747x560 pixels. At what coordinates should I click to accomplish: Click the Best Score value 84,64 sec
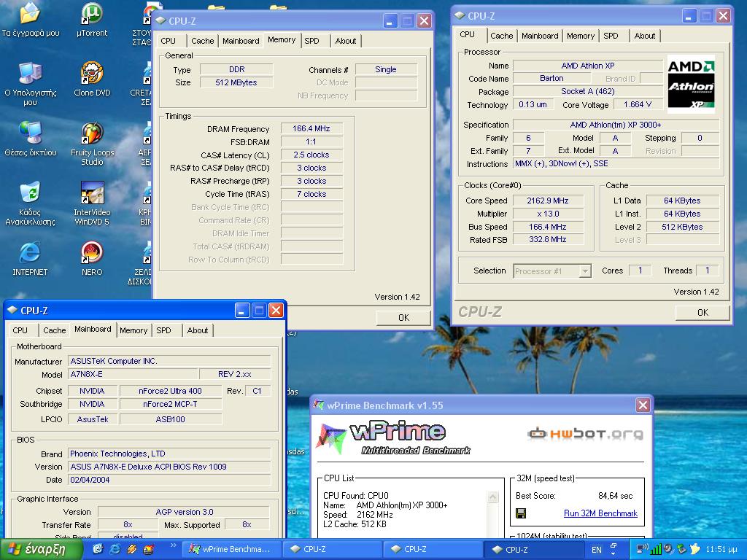(x=615, y=496)
